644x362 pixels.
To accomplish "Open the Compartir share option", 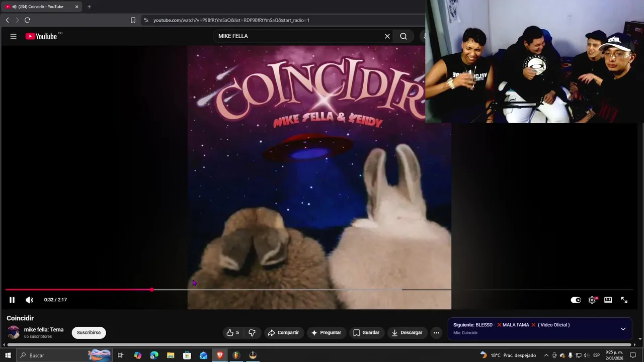I will [x=284, y=333].
